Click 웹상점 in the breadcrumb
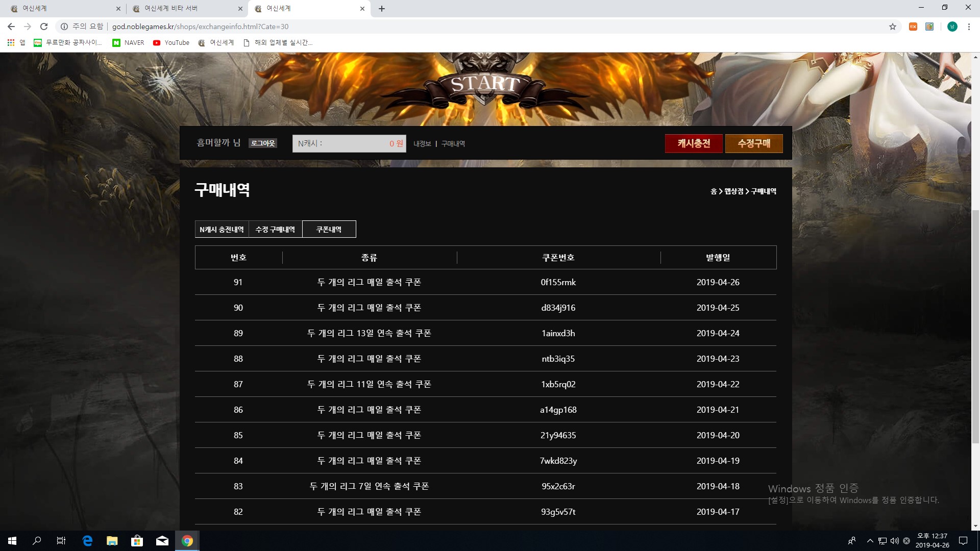Image resolution: width=980 pixels, height=551 pixels. point(733,191)
